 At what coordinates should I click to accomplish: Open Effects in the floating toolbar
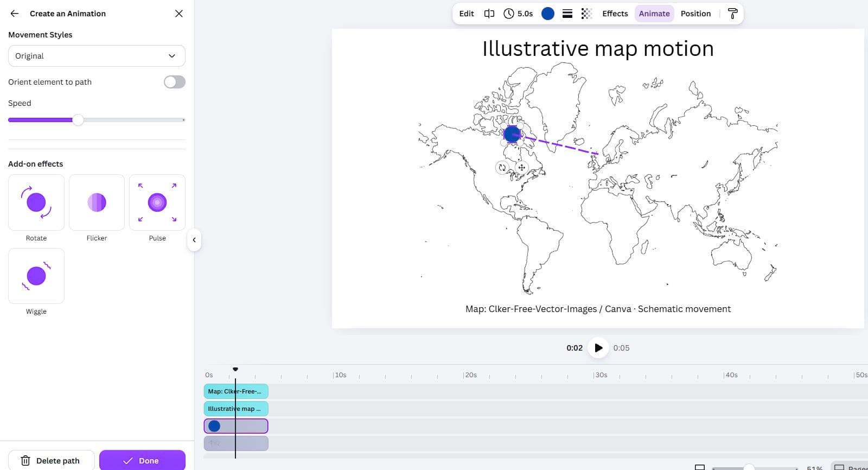(615, 14)
